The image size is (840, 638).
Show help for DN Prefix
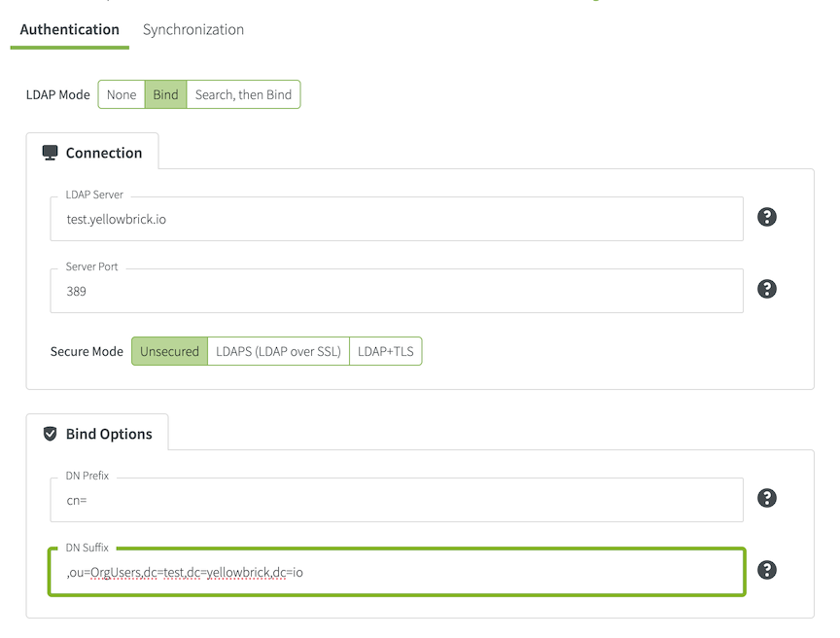click(x=767, y=498)
